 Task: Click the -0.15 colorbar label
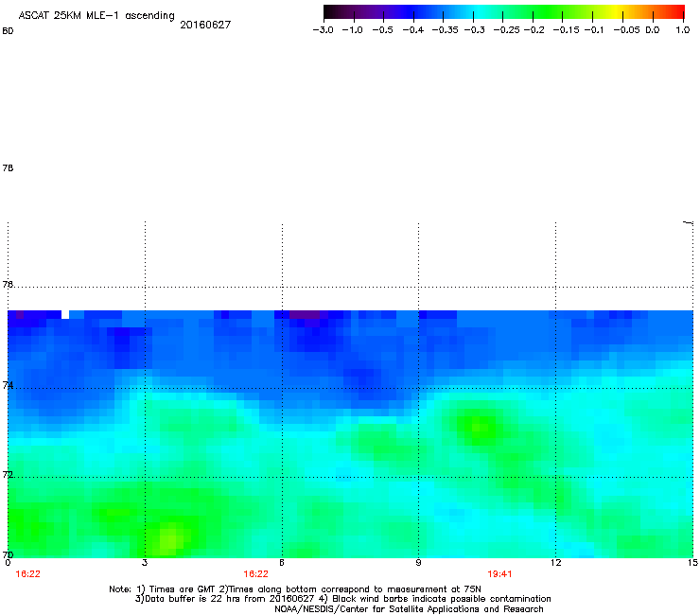click(566, 30)
